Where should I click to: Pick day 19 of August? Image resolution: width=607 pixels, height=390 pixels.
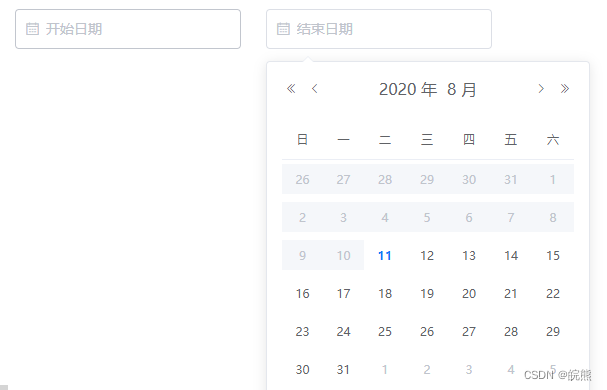click(427, 294)
